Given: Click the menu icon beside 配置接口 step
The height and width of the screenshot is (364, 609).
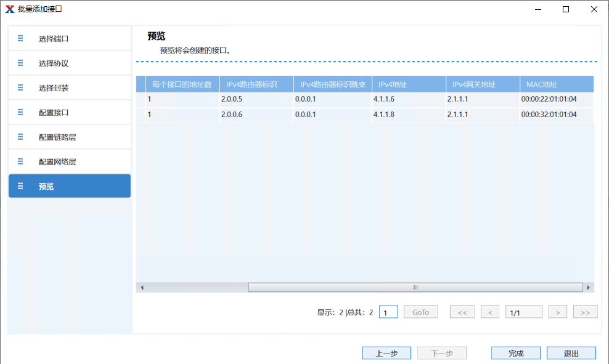Looking at the screenshot, I should tap(20, 112).
